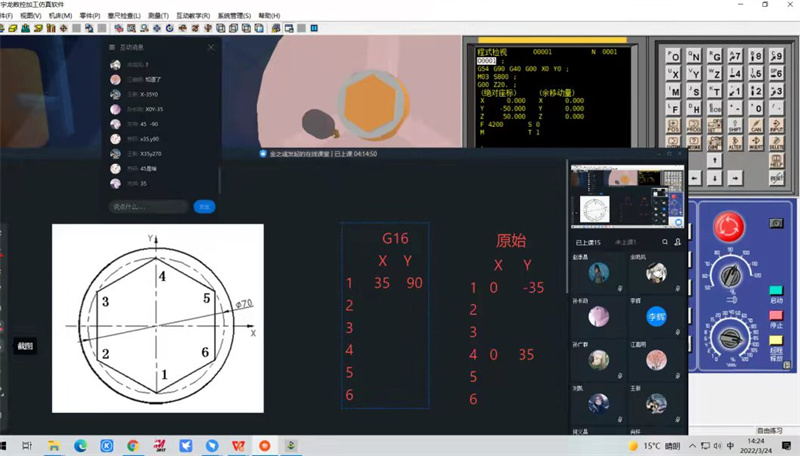Switch to the 已上课15 tab
800x456 pixels.
click(588, 242)
